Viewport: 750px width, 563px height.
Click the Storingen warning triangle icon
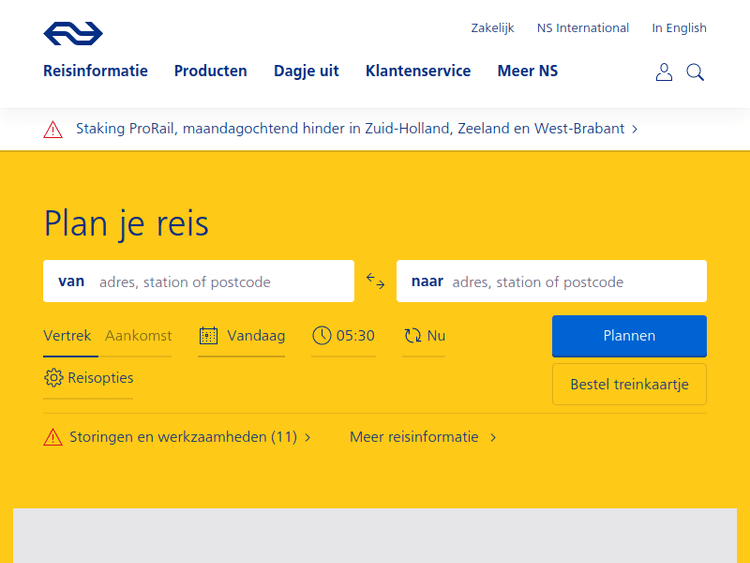(53, 437)
